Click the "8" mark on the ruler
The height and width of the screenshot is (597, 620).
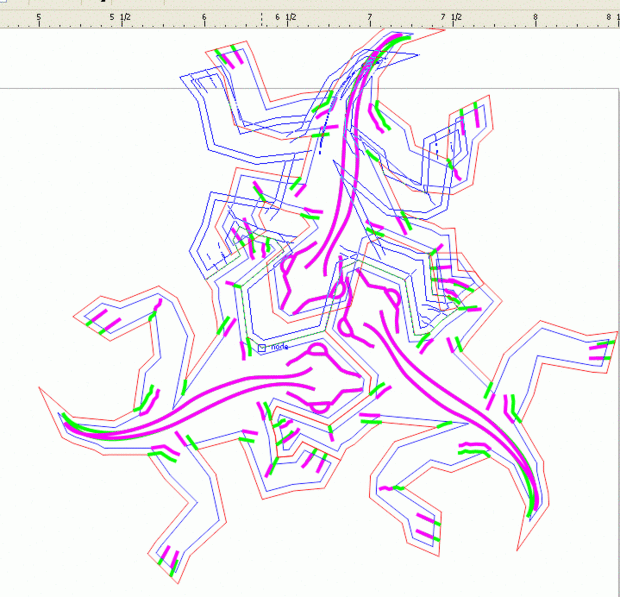(535, 17)
